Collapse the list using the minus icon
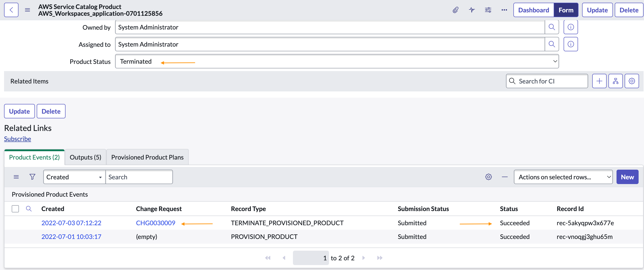644x270 pixels. 505,177
